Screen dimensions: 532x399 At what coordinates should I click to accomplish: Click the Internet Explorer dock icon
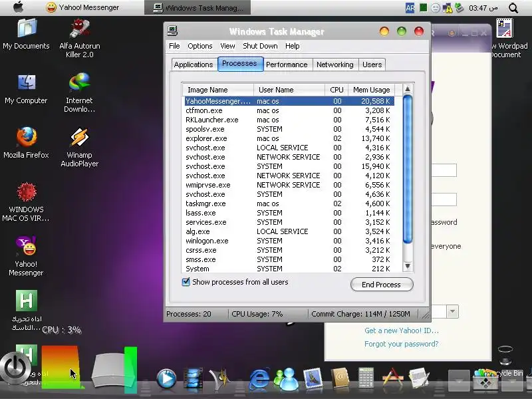tap(259, 379)
